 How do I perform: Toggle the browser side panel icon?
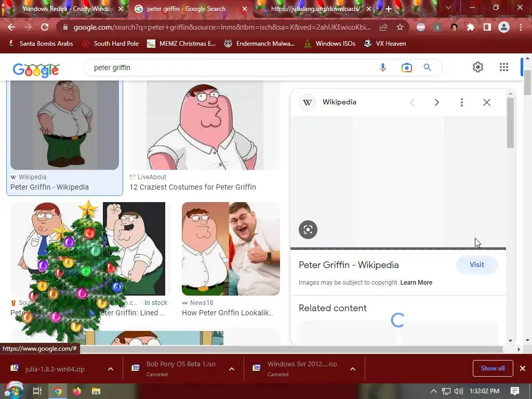pos(487,27)
